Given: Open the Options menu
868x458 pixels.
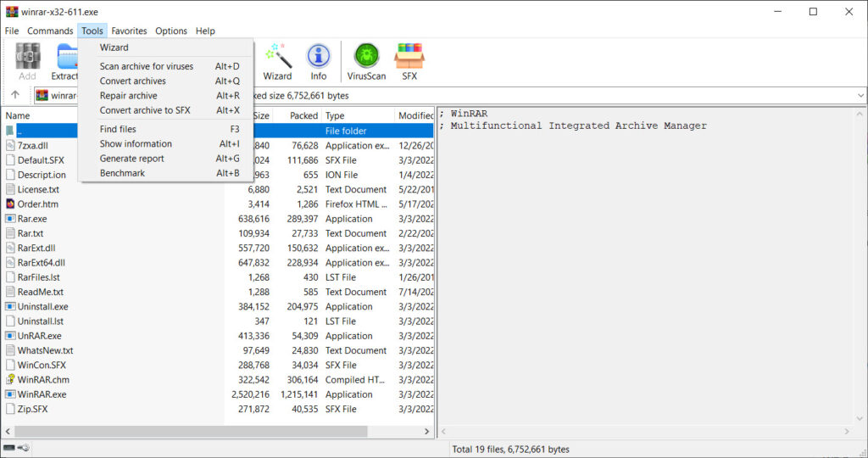Looking at the screenshot, I should (171, 31).
